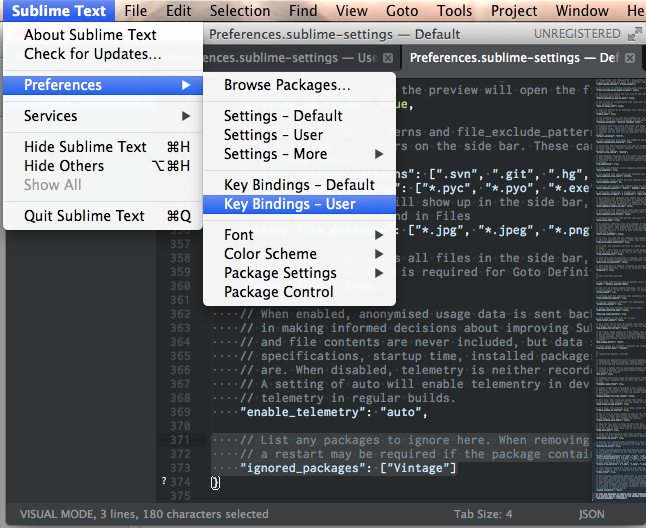Open the Tools menu

(454, 11)
